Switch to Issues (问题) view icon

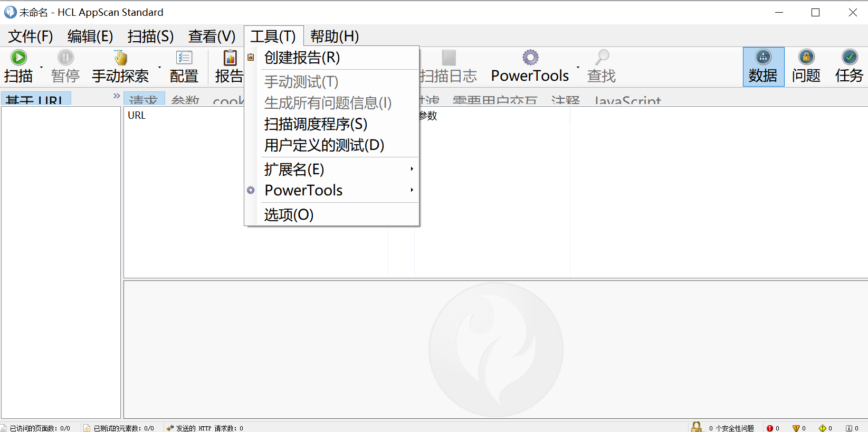806,57
